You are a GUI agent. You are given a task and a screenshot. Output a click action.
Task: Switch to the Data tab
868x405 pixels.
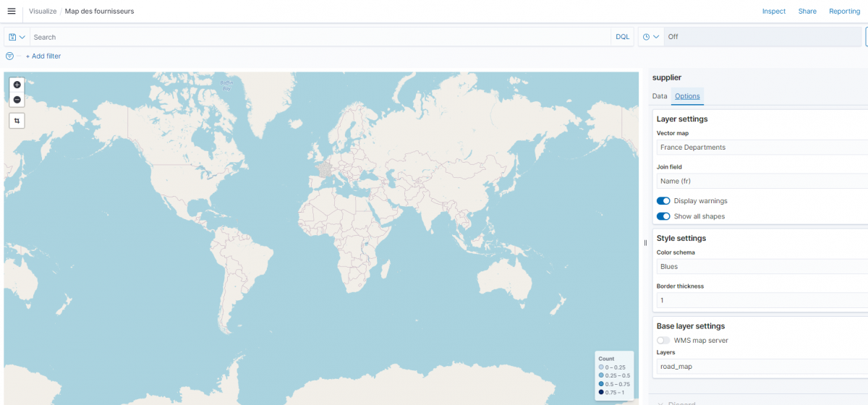660,96
